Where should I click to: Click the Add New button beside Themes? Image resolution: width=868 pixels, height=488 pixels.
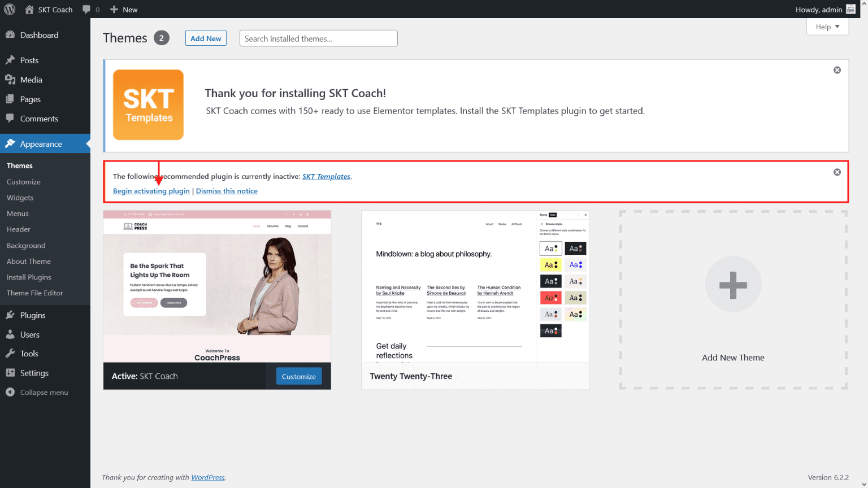point(206,38)
